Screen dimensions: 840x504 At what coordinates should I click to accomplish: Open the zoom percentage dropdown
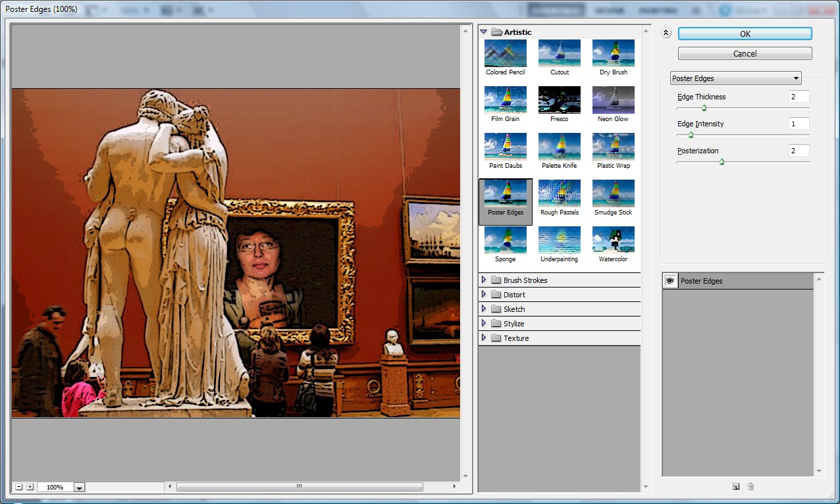[79, 488]
